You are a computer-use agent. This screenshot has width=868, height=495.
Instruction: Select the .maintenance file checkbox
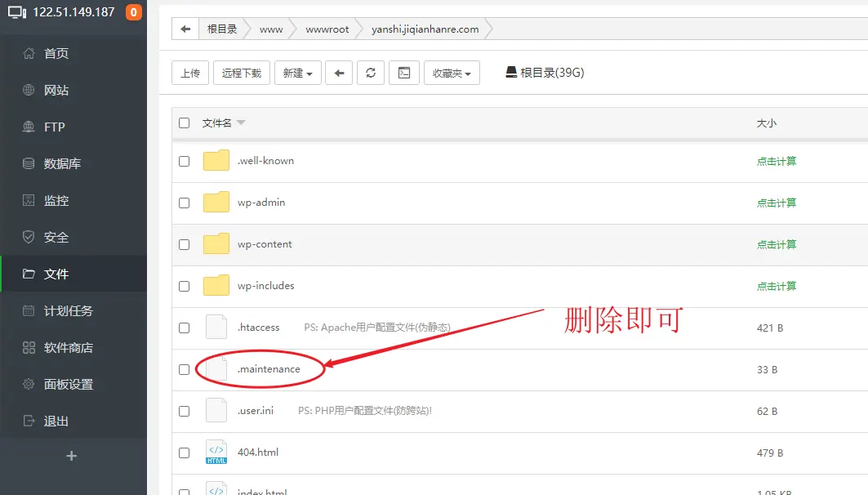tap(184, 369)
